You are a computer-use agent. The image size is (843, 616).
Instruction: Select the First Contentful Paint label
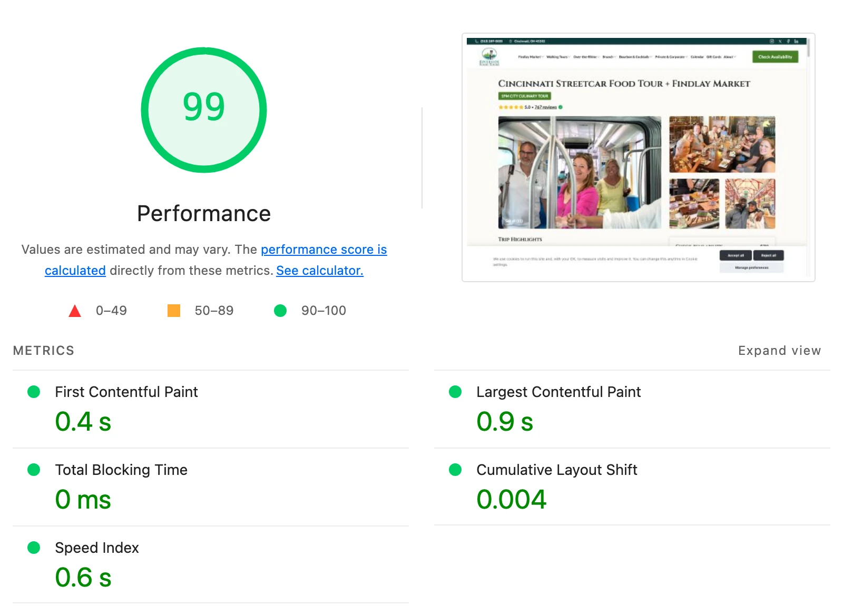tap(126, 392)
